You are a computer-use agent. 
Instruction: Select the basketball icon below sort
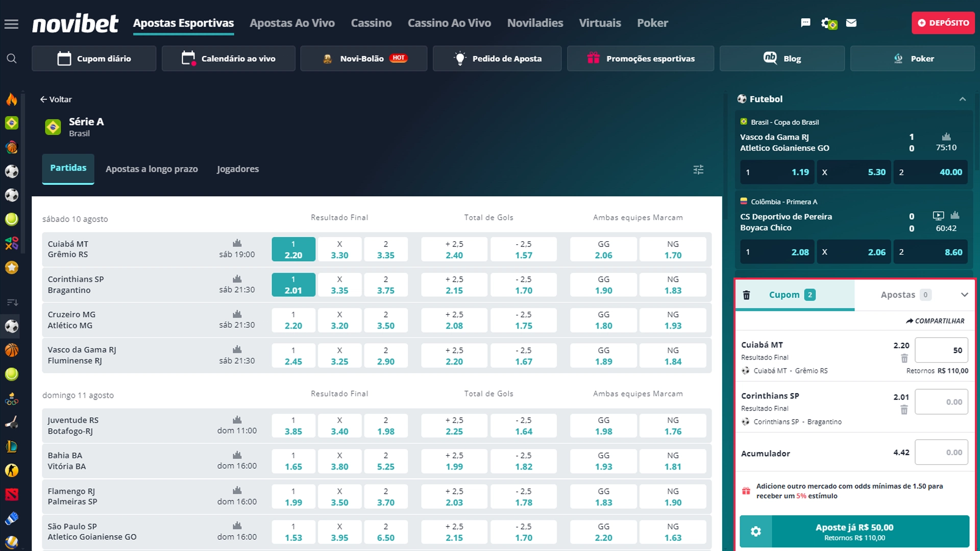coord(11,350)
